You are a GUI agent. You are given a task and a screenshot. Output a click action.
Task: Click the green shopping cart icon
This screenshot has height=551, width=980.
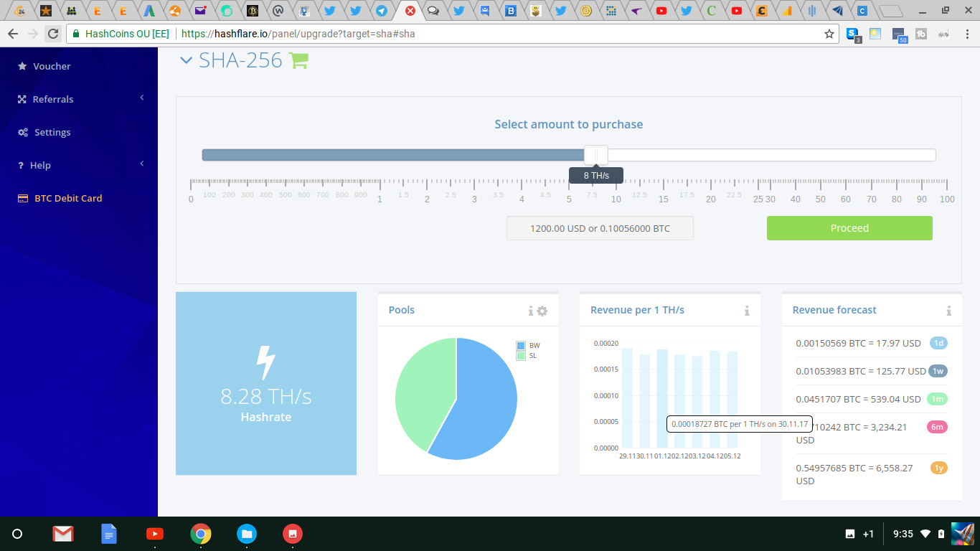pos(298,60)
